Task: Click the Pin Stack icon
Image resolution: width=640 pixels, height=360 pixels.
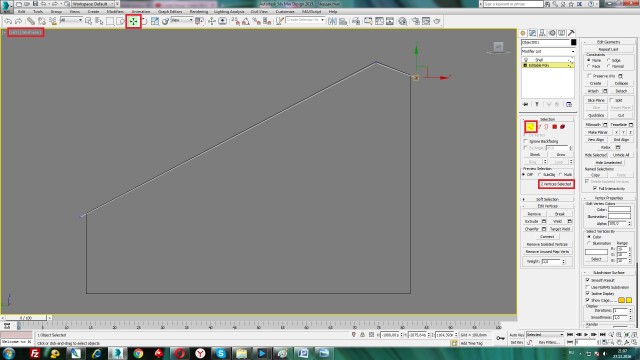Action: tap(526, 104)
